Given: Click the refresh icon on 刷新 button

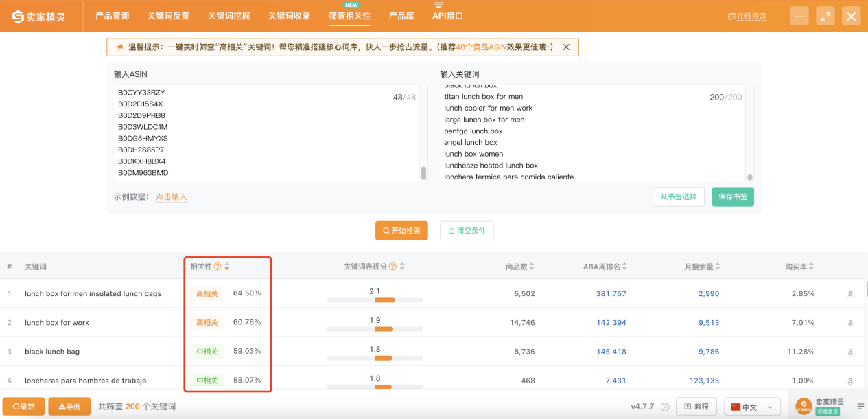Looking at the screenshot, I should [16, 406].
